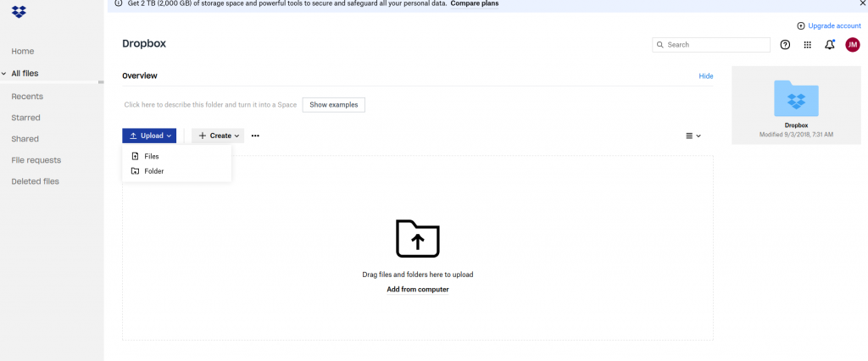Click the Dropbox logo icon
Viewport: 868px width, 361px height.
point(19,11)
